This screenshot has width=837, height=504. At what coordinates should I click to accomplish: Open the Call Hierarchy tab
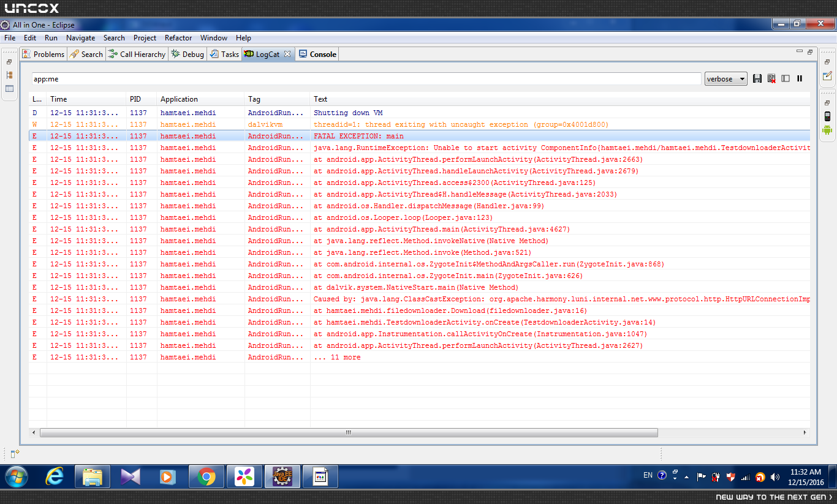(137, 54)
